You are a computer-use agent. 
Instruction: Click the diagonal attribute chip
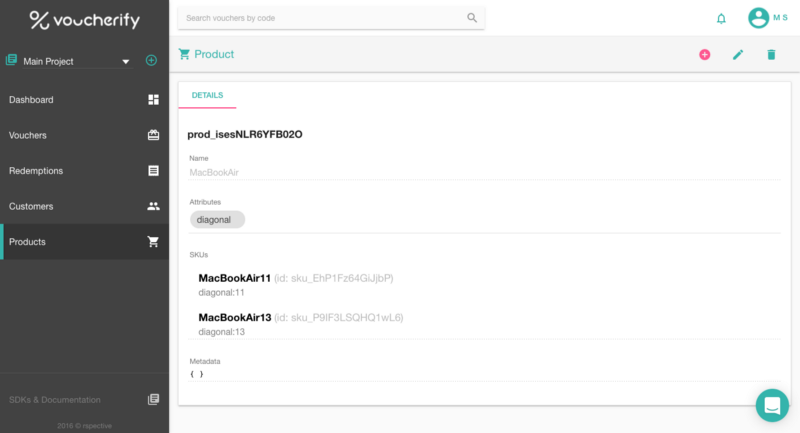[x=217, y=220]
